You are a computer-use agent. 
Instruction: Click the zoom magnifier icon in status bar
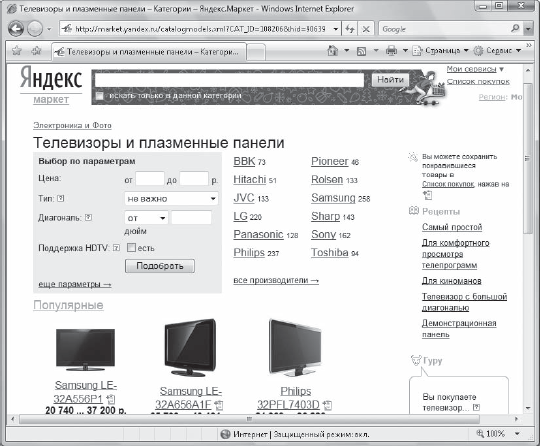point(480,434)
